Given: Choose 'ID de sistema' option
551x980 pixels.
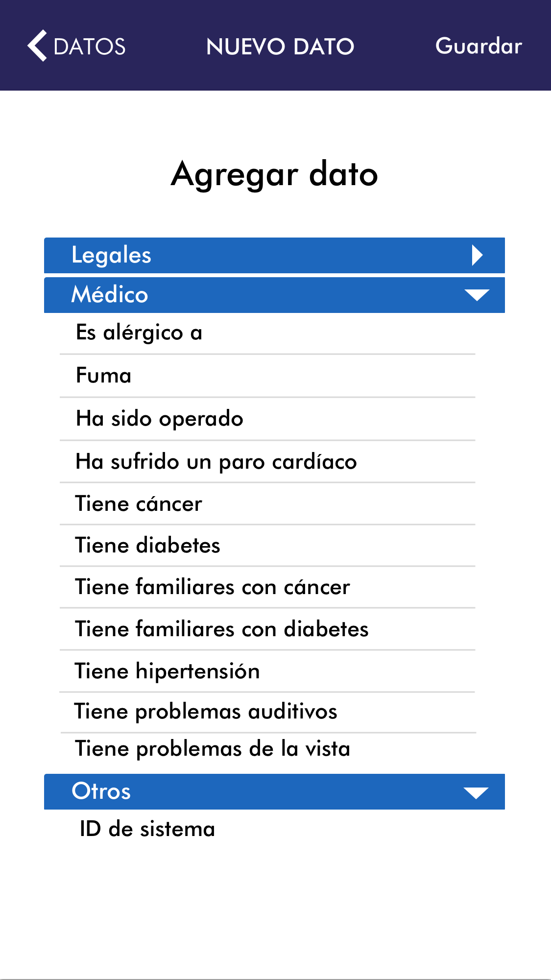Looking at the screenshot, I should point(147,829).
